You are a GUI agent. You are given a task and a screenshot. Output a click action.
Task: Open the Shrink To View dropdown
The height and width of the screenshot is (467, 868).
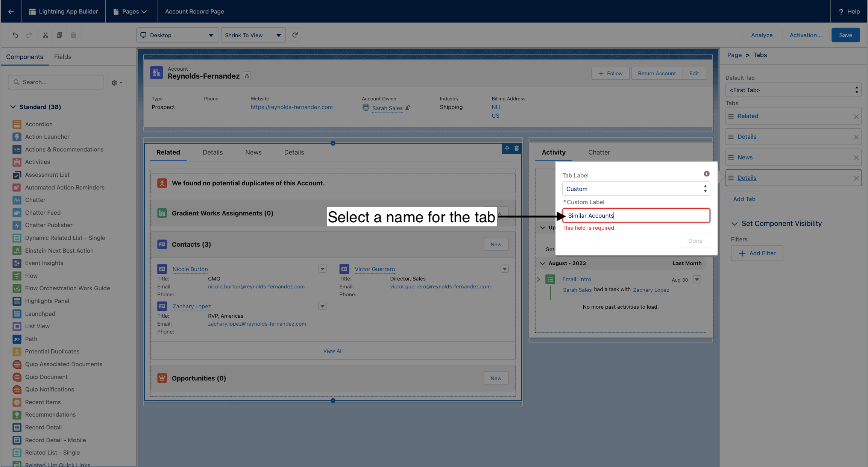pyautogui.click(x=253, y=35)
